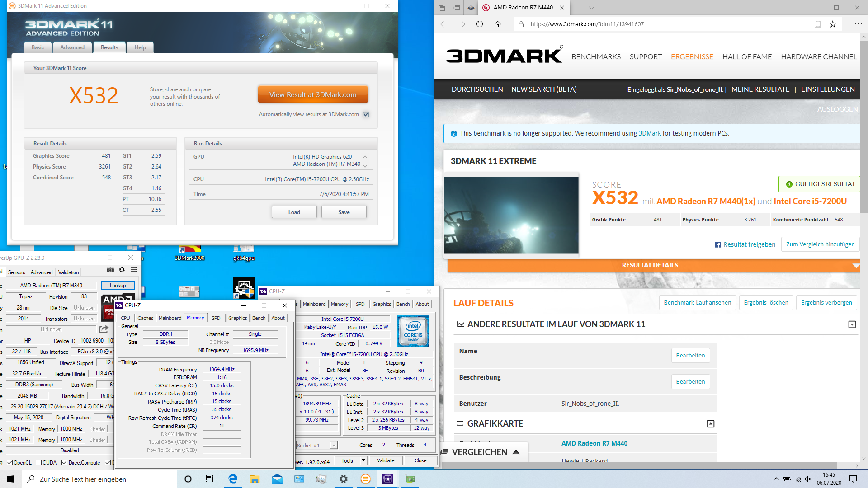Switch to the Basic tab in 3DMark 11
The height and width of the screenshot is (488, 868).
point(38,47)
